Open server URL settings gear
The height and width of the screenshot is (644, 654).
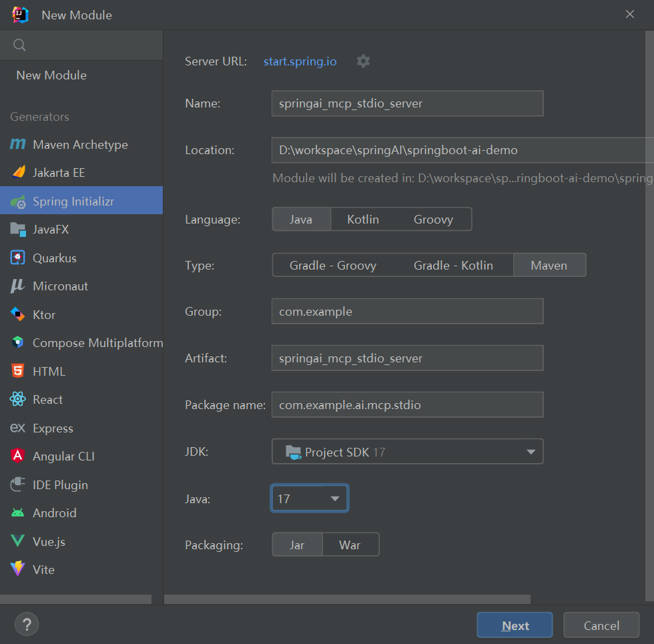click(x=363, y=61)
